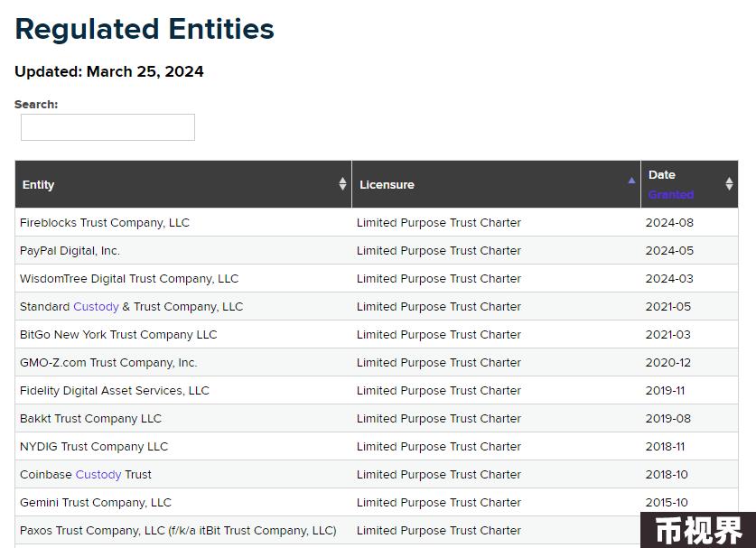Click Licensure cell in the NYDIG row
756x548 pixels.
[x=439, y=446]
